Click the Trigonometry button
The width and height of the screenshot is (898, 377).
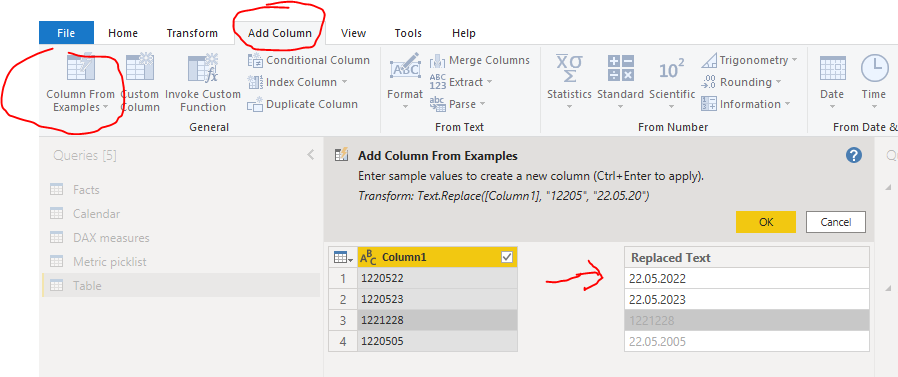tap(749, 60)
